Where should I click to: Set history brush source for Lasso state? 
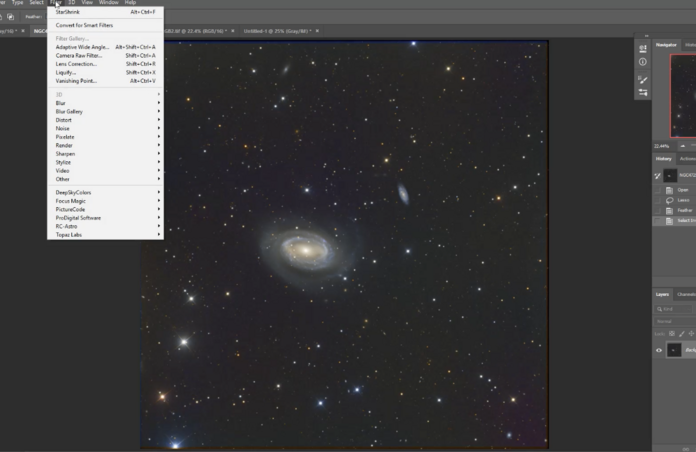tap(657, 200)
